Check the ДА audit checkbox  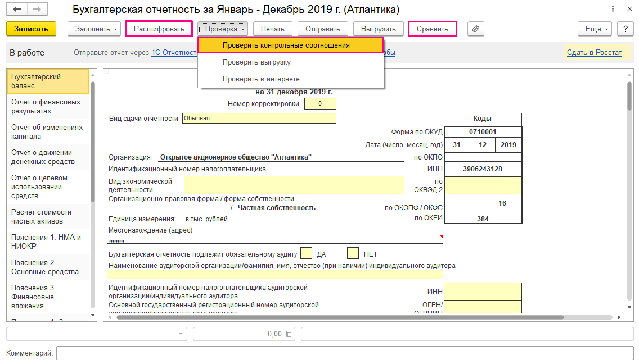click(306, 253)
